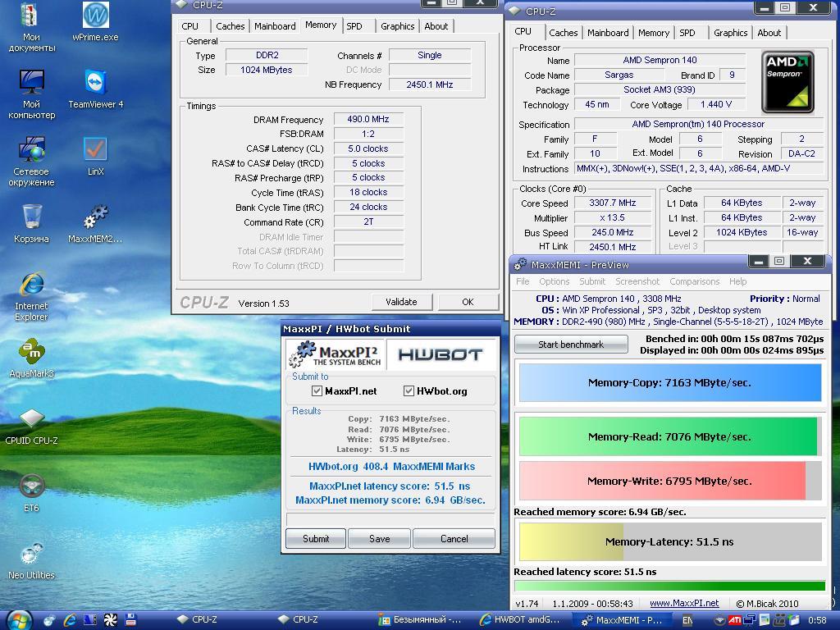Screen dimensions: 840x630
Task: Open Graphics tab in Memory CPU-Z window
Action: (398, 26)
